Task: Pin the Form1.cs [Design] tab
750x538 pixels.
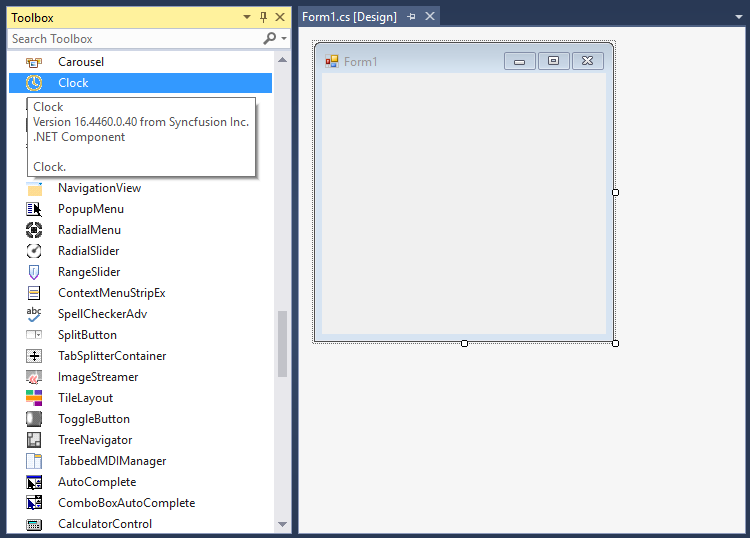Action: coord(411,17)
